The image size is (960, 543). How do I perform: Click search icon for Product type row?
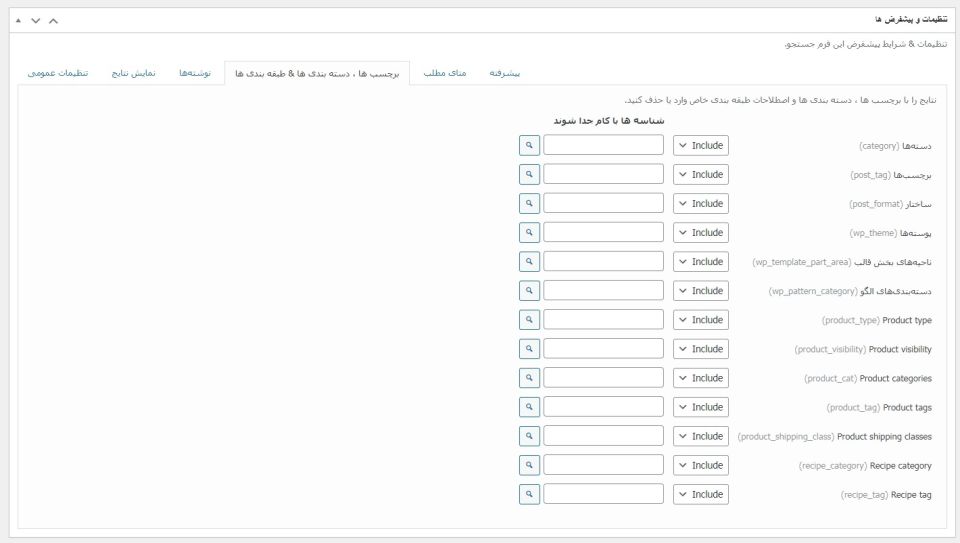coord(530,320)
